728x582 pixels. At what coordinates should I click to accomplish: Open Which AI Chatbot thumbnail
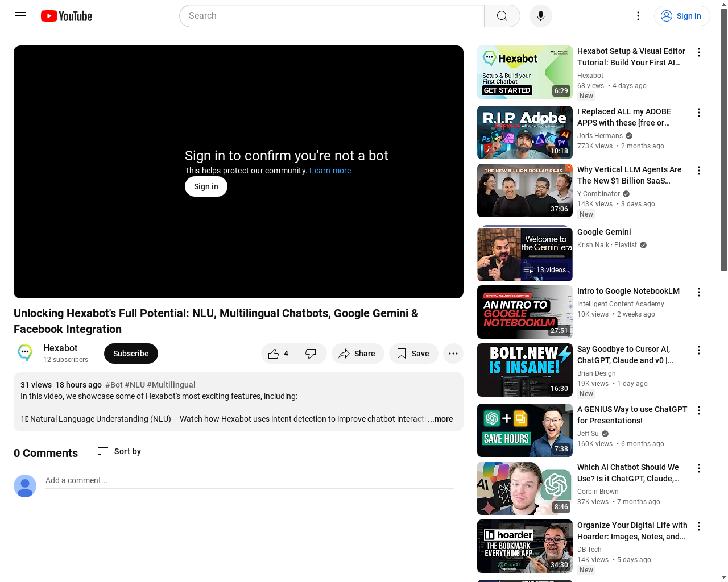pyautogui.click(x=525, y=488)
